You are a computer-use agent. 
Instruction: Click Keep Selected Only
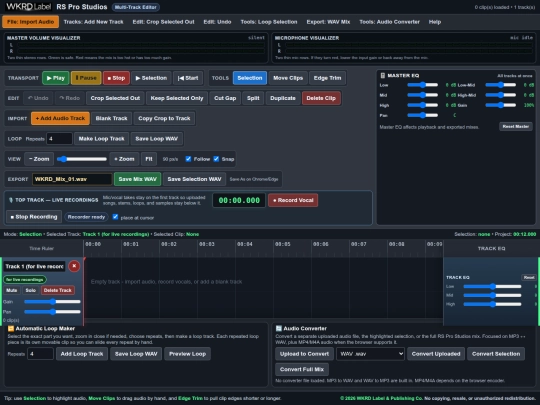point(177,98)
